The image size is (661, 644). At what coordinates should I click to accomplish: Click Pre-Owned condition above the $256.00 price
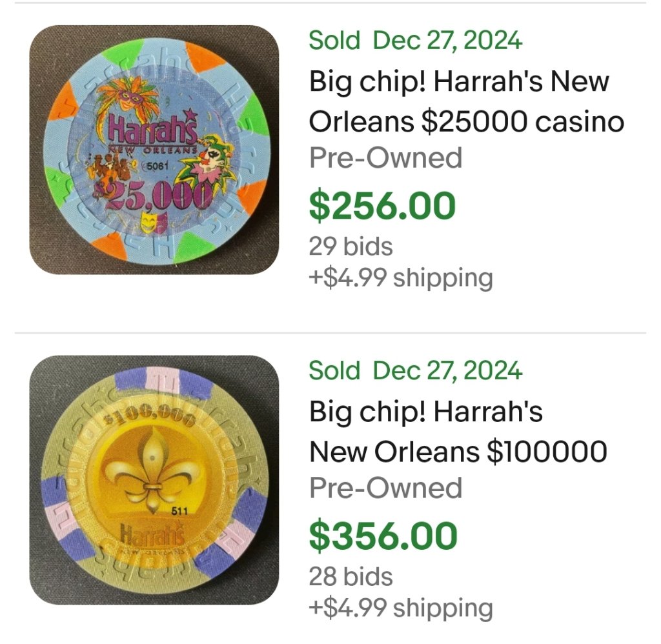[x=385, y=158]
